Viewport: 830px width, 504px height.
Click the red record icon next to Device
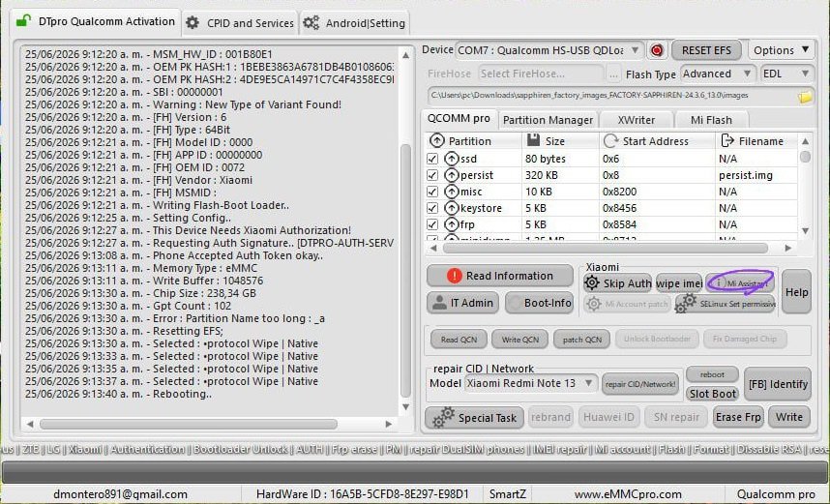click(x=657, y=50)
